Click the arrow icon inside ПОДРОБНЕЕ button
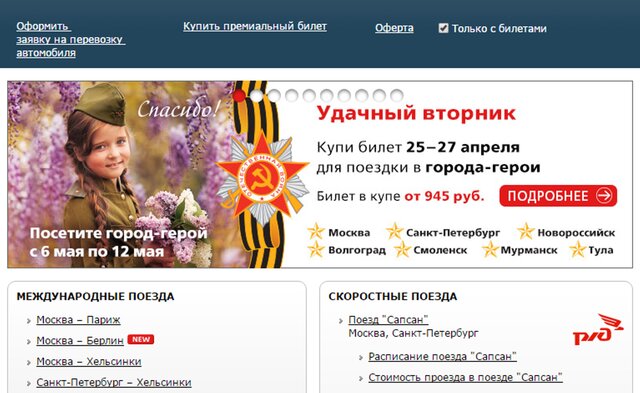 pyautogui.click(x=604, y=196)
